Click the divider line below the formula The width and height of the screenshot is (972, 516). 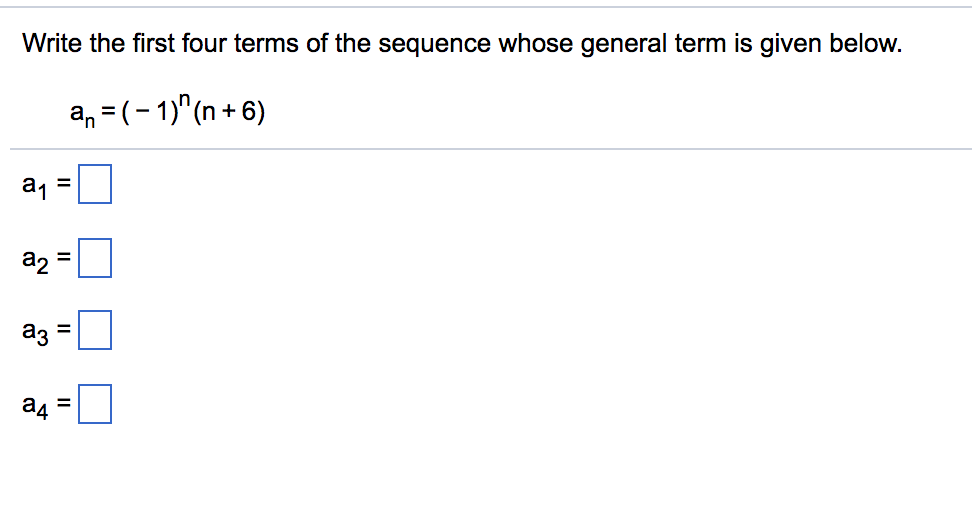(x=491, y=149)
